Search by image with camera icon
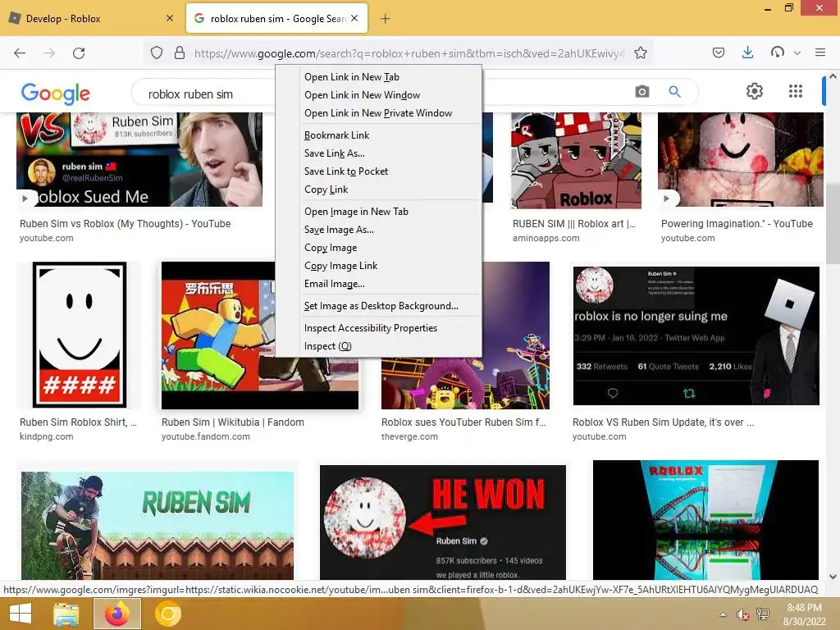This screenshot has width=840, height=630. 641,92
